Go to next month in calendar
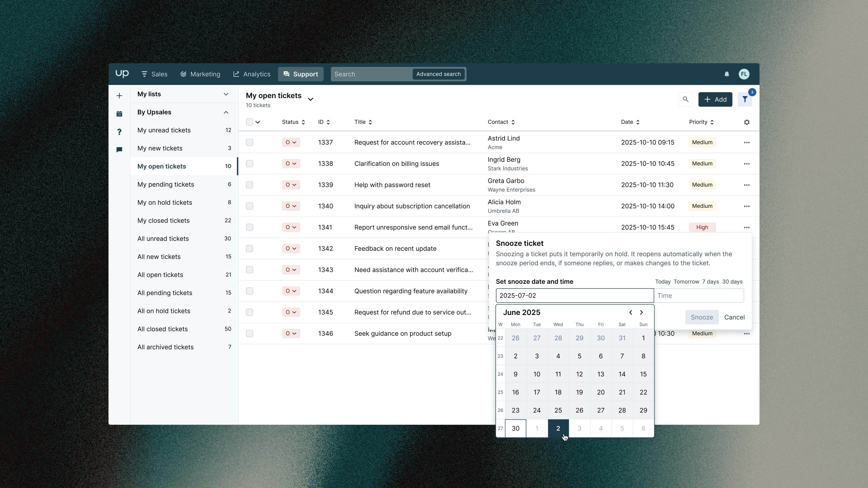This screenshot has height=488, width=868. click(641, 312)
